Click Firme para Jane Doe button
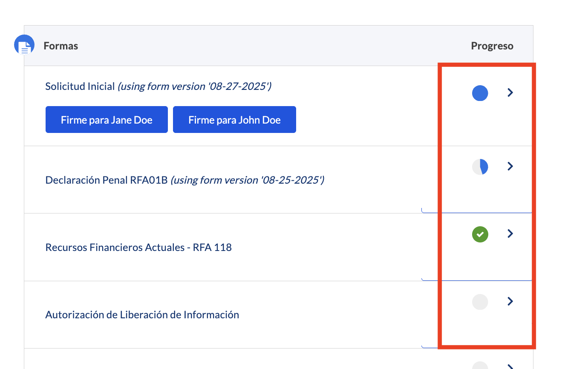 [107, 120]
